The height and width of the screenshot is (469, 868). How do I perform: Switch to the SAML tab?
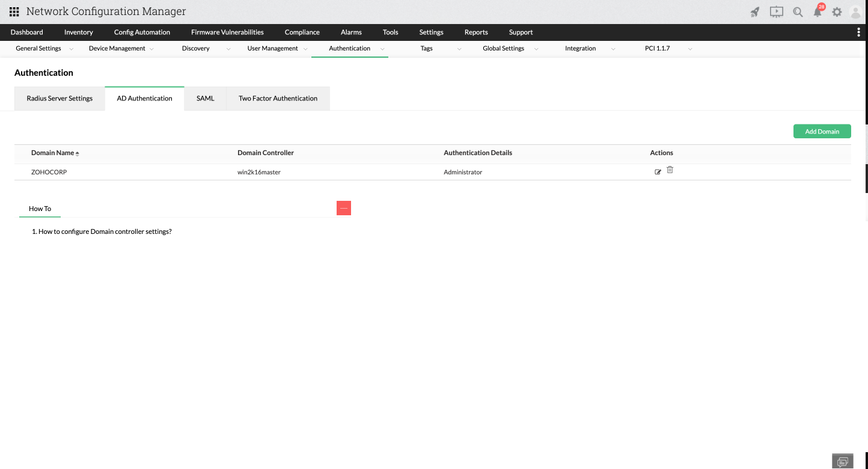click(205, 98)
